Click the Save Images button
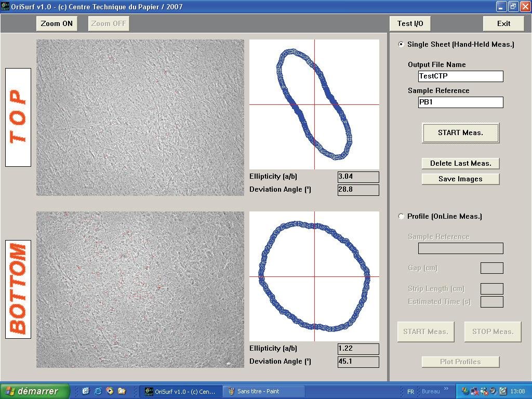 coord(460,179)
